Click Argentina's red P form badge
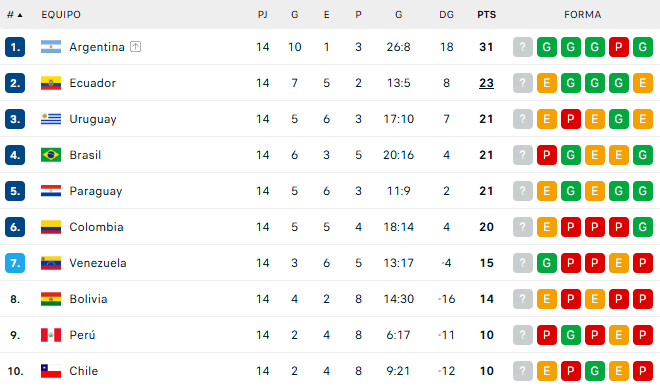The image size is (660, 387). [x=618, y=47]
